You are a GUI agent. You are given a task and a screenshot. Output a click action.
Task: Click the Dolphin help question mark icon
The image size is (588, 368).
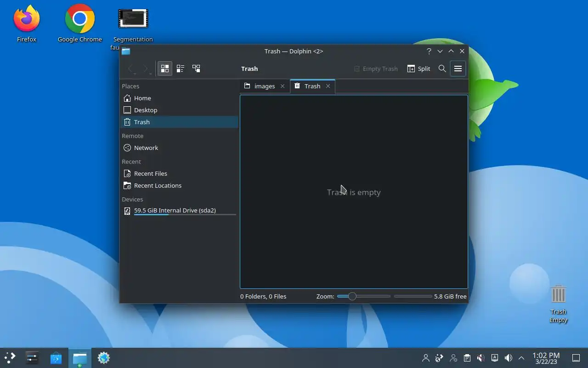point(429,51)
